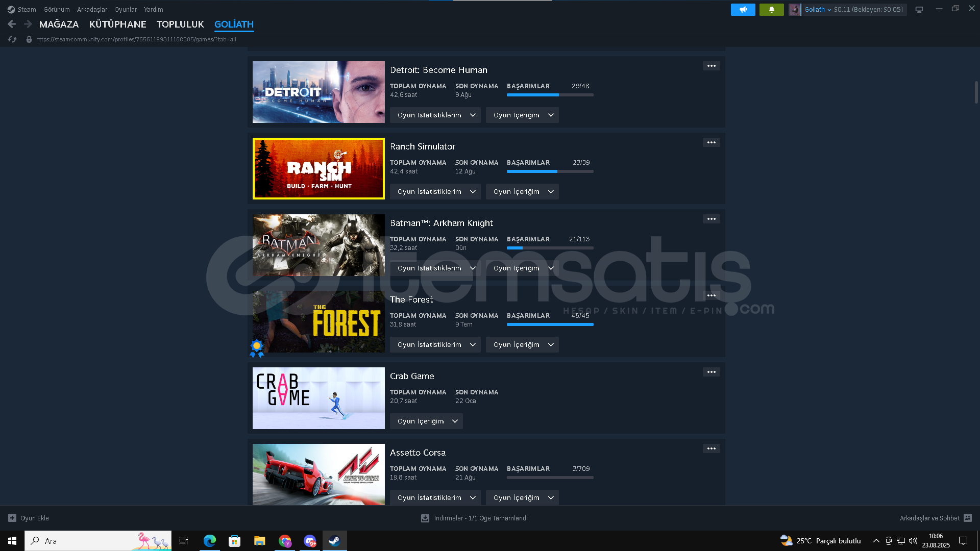The width and height of the screenshot is (980, 551).
Task: Switch to the GOLİATH profile tab
Action: coord(234,24)
